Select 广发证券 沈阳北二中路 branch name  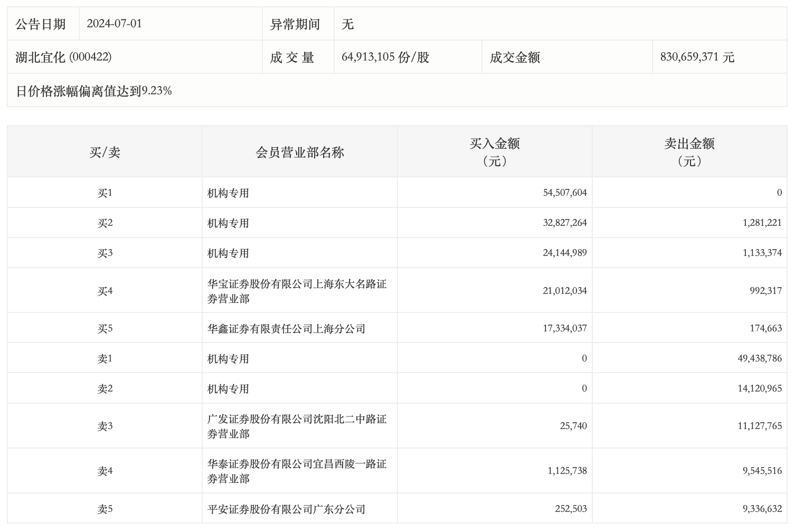(297, 426)
